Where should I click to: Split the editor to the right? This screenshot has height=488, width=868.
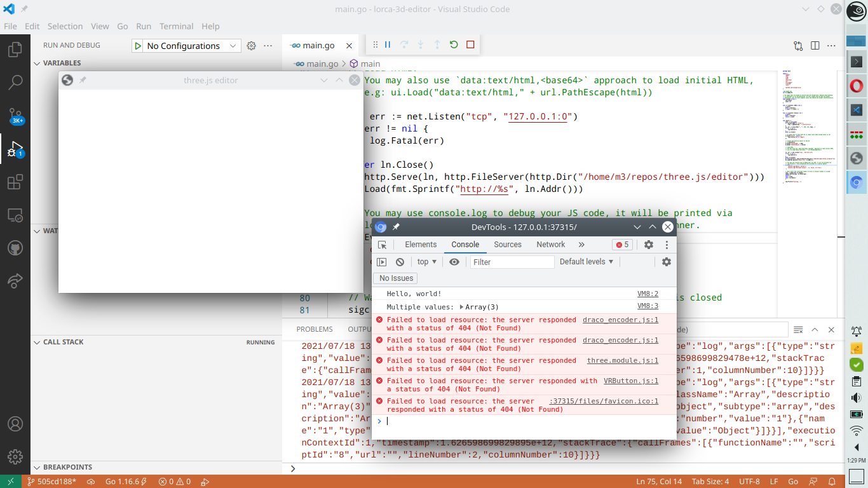tap(815, 46)
